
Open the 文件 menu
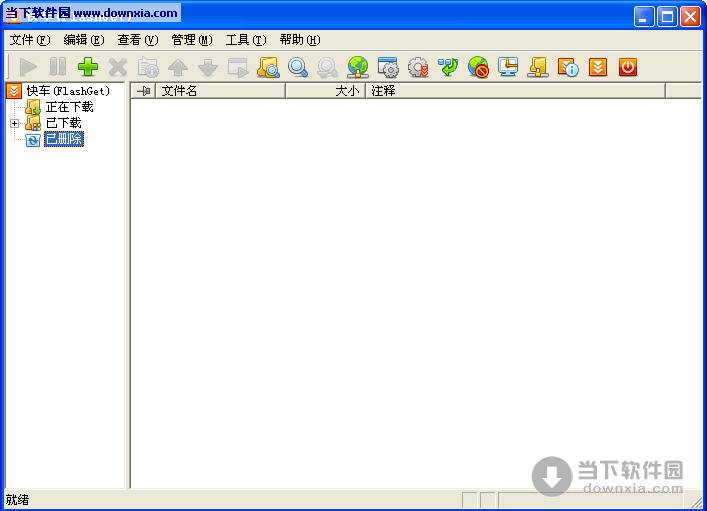pos(29,40)
